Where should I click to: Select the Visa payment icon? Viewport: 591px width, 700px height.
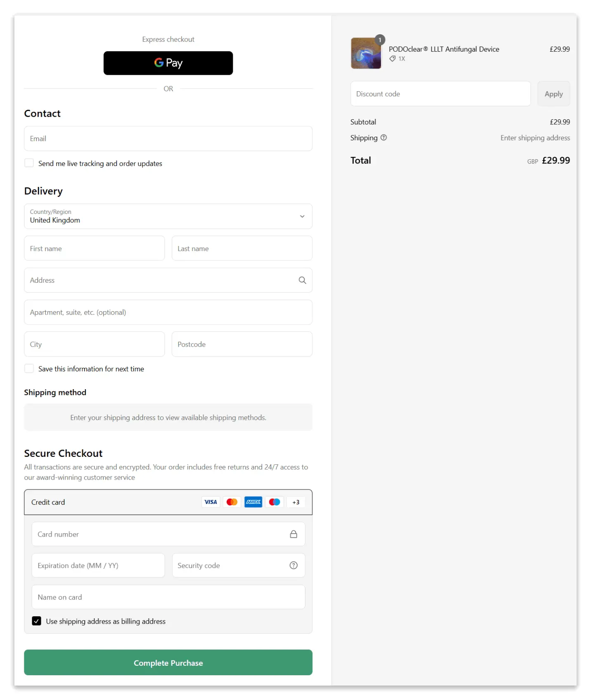(210, 502)
